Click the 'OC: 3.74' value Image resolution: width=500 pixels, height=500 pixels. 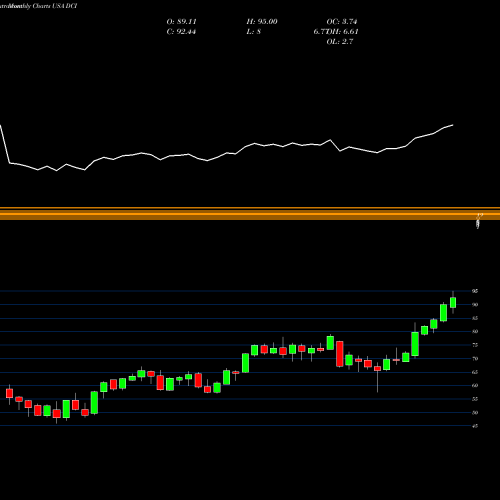(342, 22)
